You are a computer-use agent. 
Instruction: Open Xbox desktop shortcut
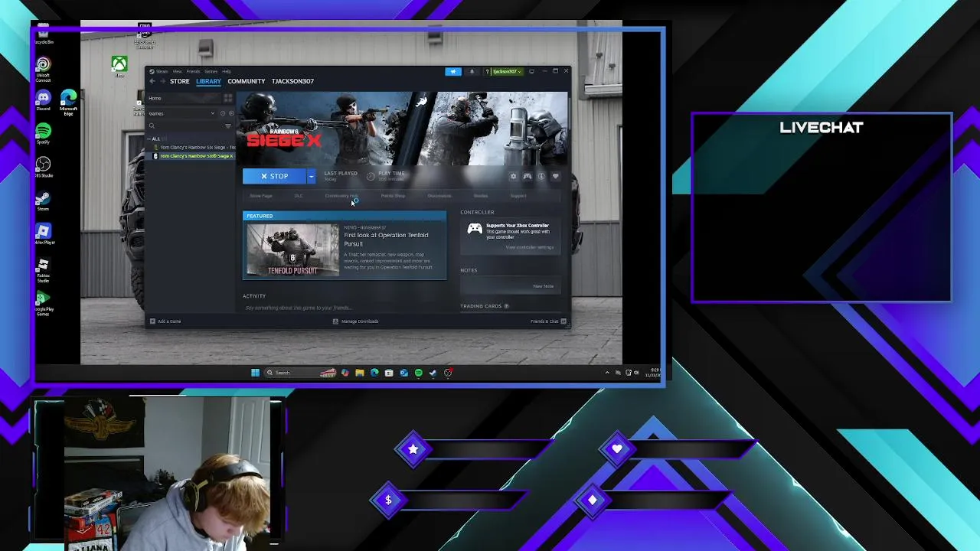(x=119, y=65)
